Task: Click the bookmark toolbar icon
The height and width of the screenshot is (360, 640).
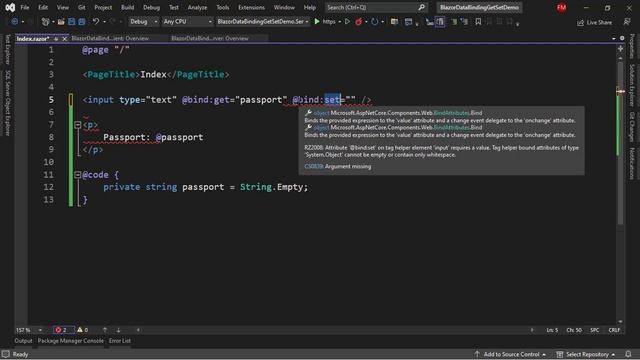Action: click(478, 22)
